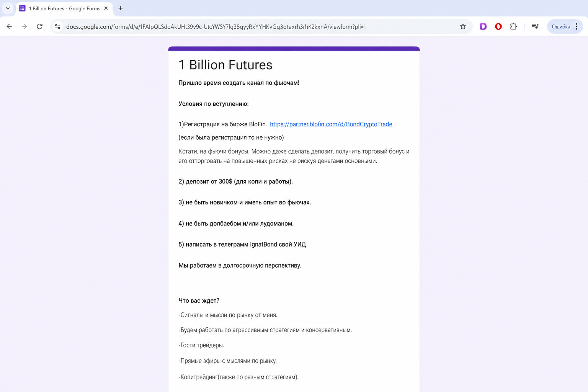588x392 pixels.
Task: Open site information icon in address bar
Action: coord(57,26)
